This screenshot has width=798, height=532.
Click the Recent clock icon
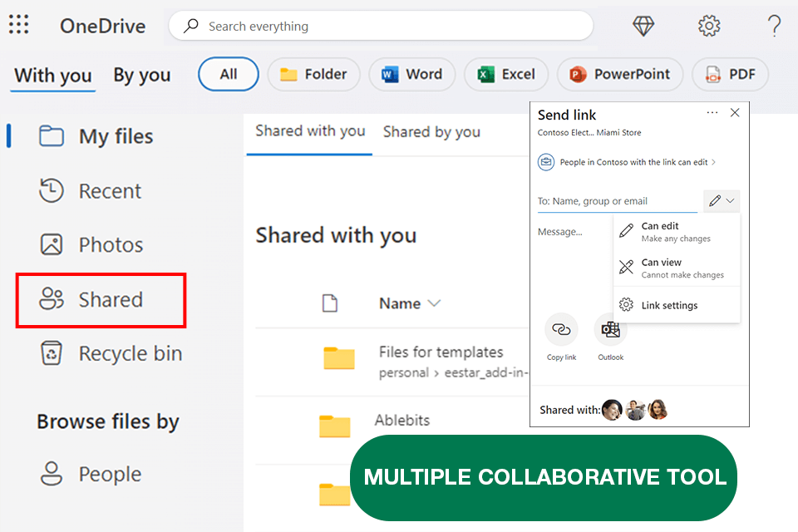tap(52, 190)
